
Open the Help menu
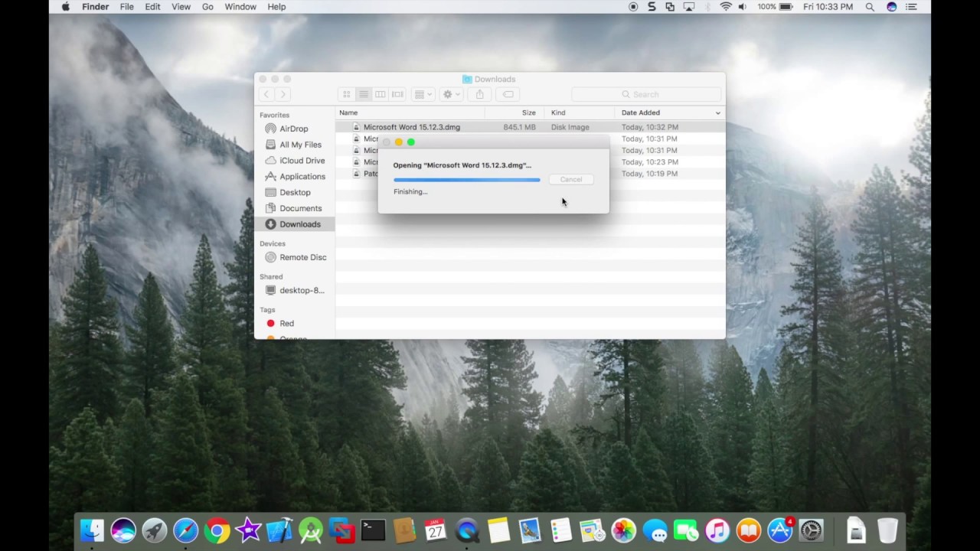coord(276,7)
